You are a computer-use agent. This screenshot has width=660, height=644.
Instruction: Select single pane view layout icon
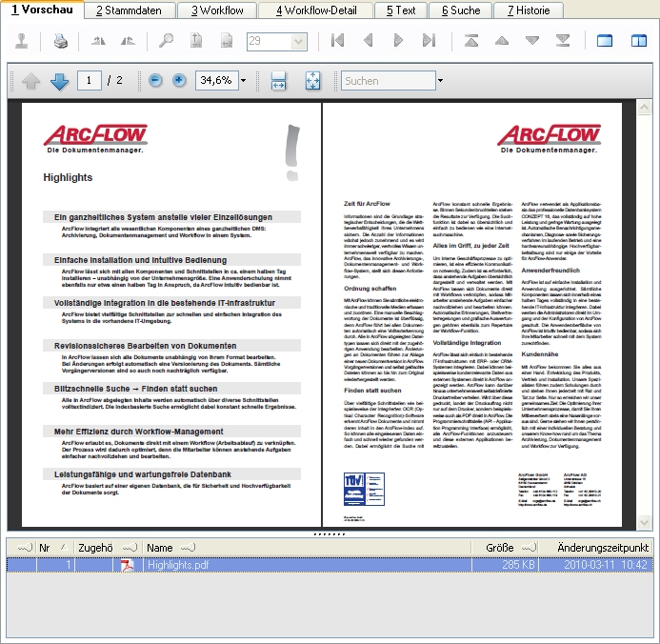[x=605, y=41]
